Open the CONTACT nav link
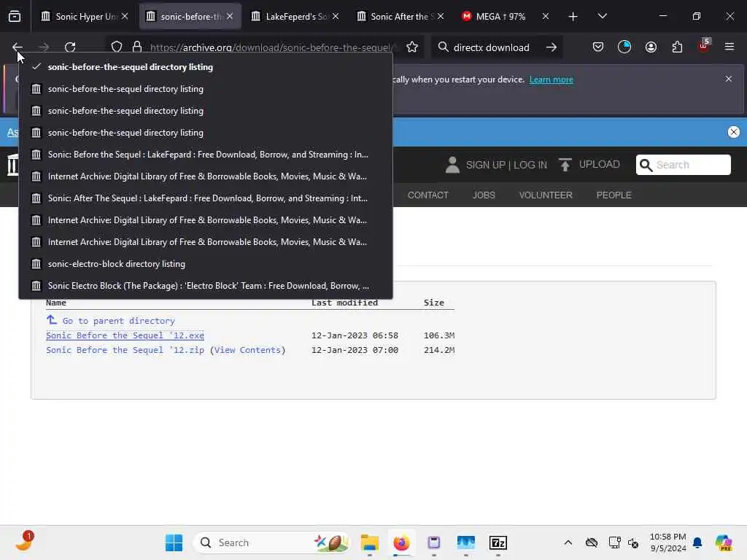This screenshot has width=747, height=560. pyautogui.click(x=427, y=195)
